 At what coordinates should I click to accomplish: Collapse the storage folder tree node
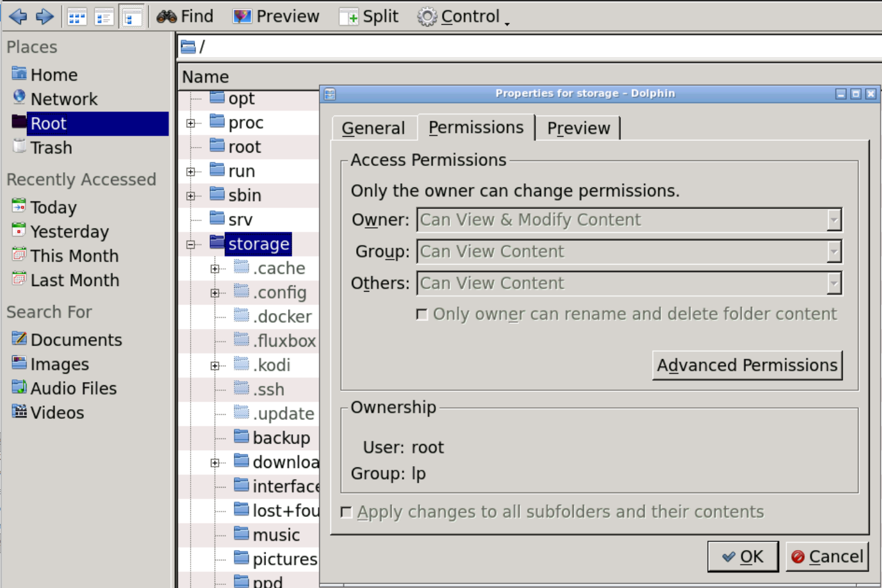point(191,244)
